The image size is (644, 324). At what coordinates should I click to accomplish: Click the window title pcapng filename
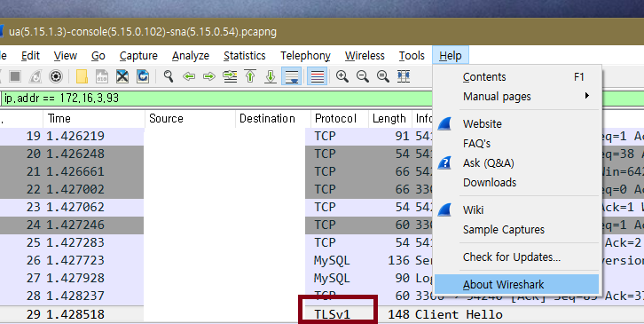click(x=143, y=32)
